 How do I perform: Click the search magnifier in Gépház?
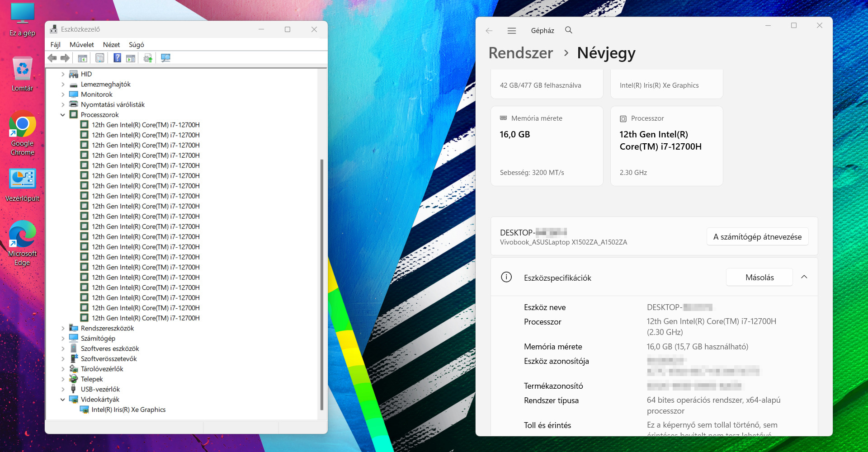[x=569, y=30]
